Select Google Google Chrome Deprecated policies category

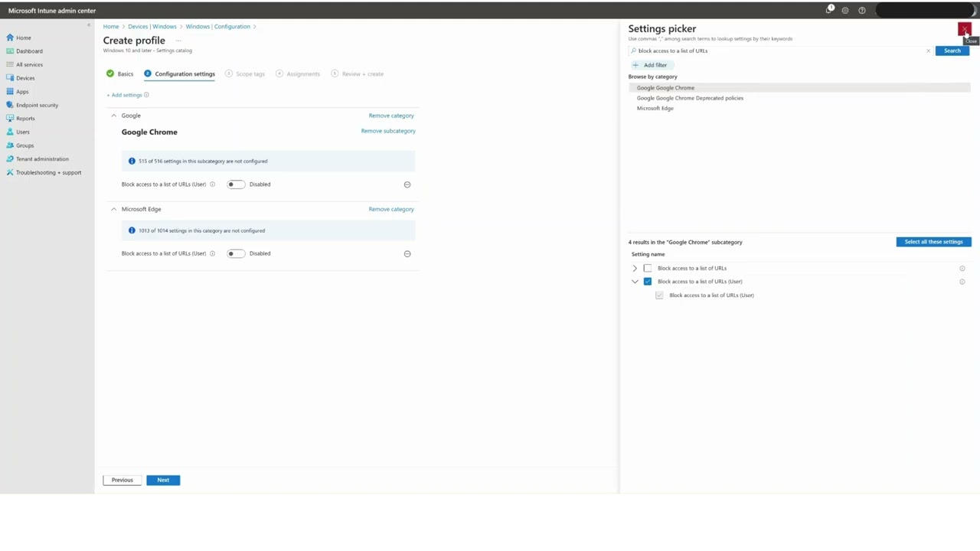(690, 98)
